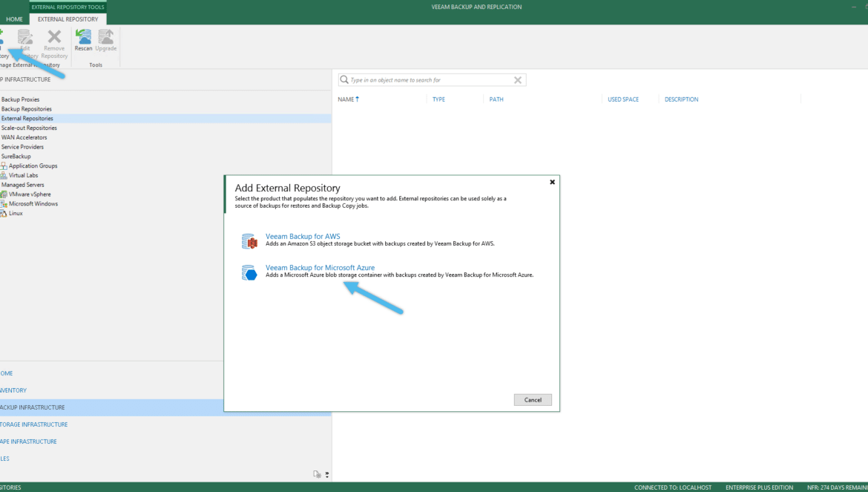Open the Managed Servers node

click(23, 185)
